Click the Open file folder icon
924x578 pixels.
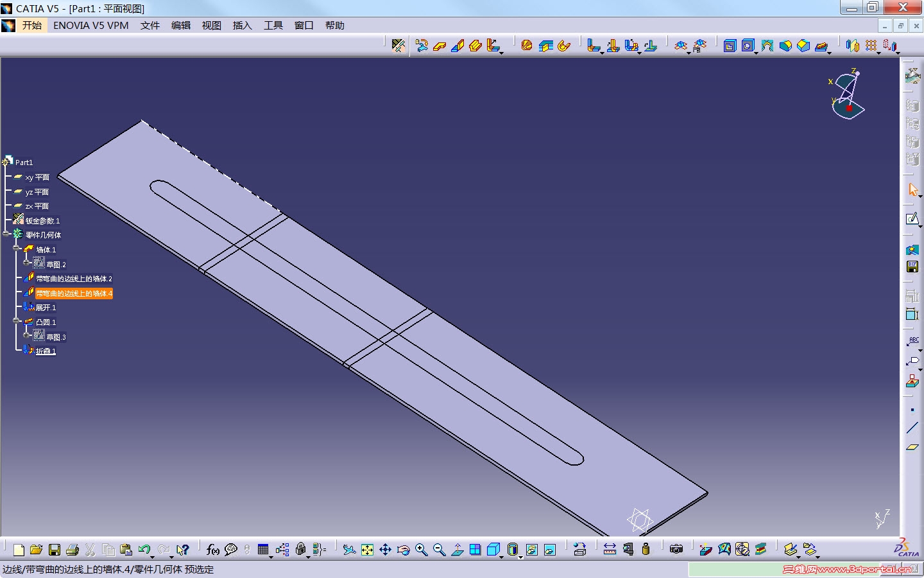coord(36,549)
